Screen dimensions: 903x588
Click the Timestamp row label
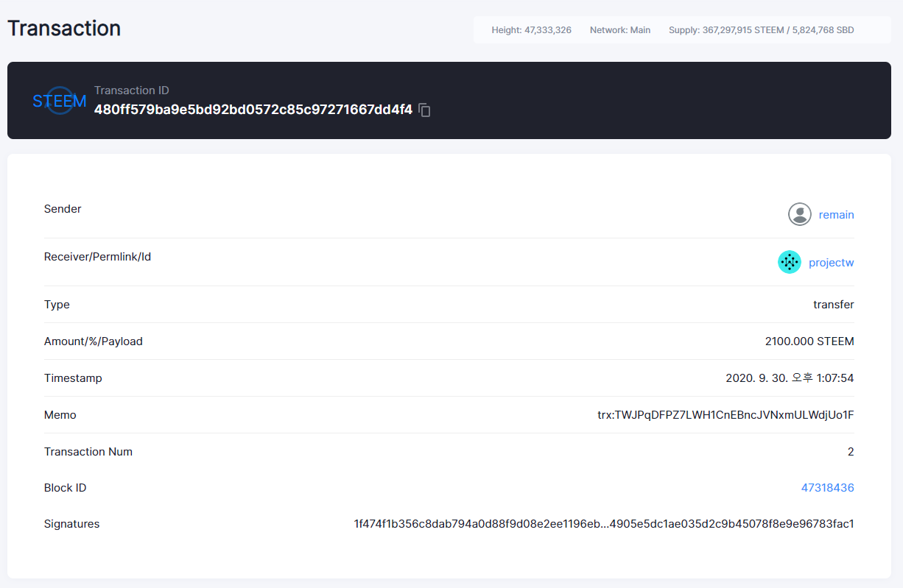pos(73,378)
